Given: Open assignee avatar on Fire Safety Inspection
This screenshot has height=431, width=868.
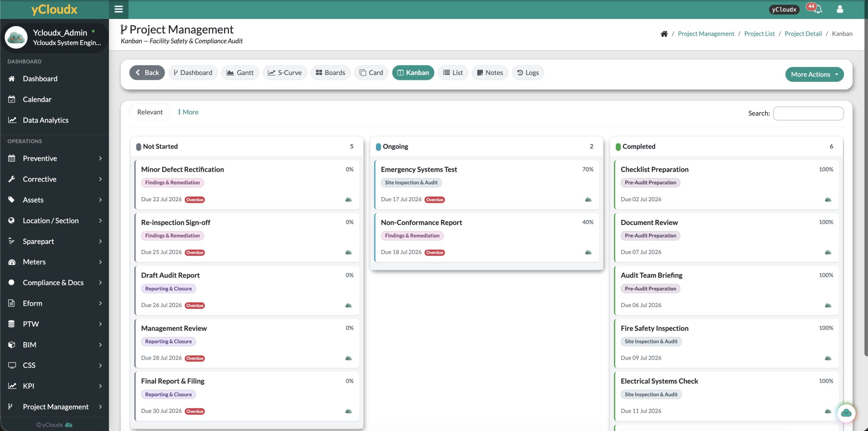Looking at the screenshot, I should click(828, 358).
